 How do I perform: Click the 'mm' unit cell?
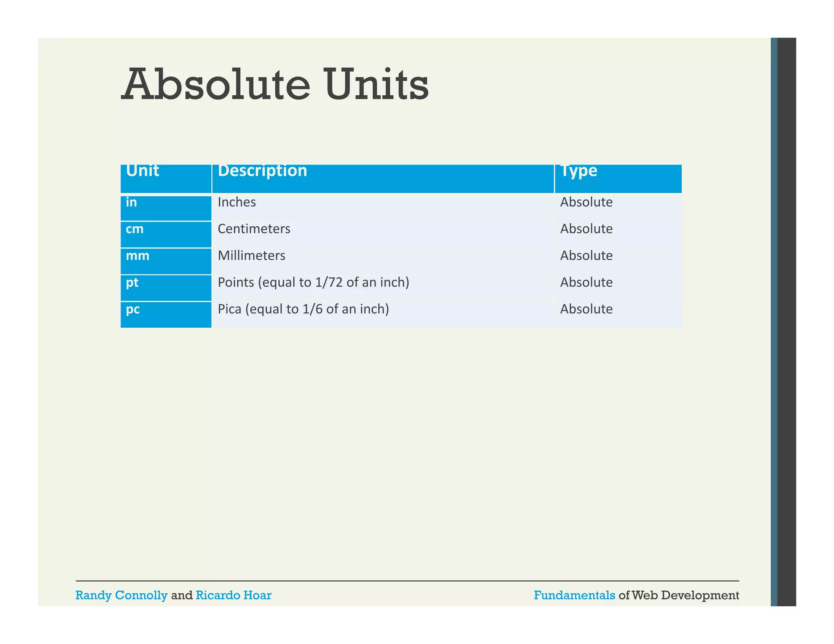(x=166, y=261)
